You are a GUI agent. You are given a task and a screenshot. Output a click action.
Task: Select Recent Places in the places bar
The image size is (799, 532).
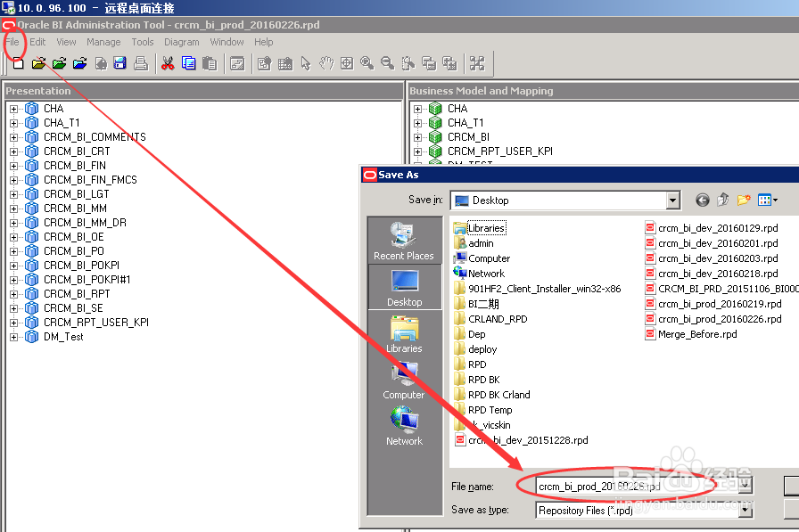point(404,241)
